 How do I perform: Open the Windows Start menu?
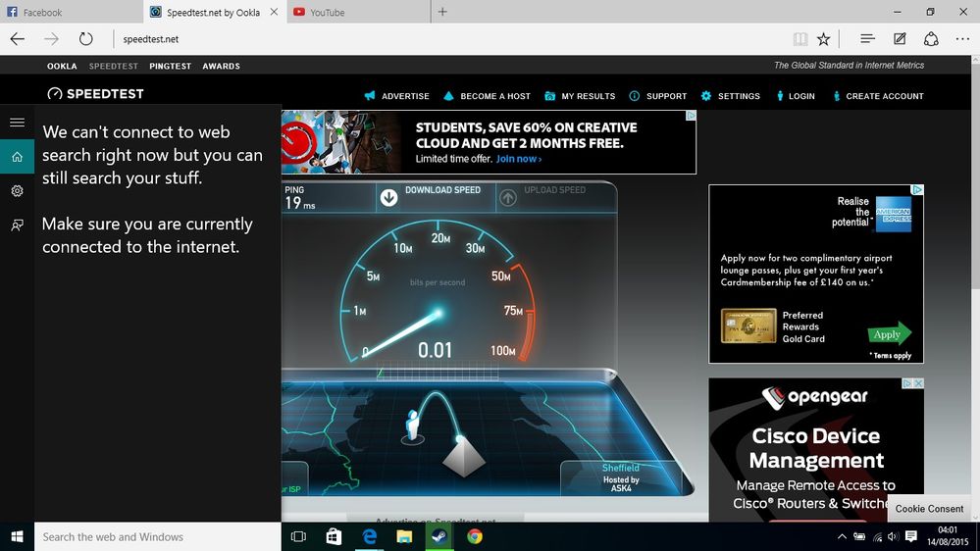[x=17, y=536]
